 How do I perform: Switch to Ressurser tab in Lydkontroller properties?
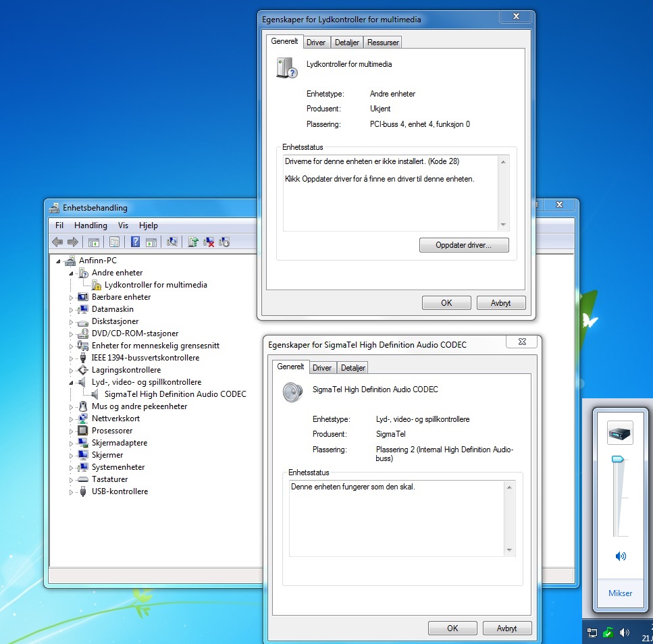coord(383,43)
